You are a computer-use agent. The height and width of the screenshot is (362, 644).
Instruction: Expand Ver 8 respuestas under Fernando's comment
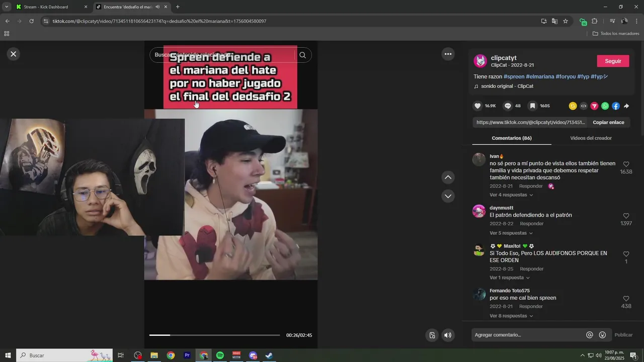coord(511,316)
